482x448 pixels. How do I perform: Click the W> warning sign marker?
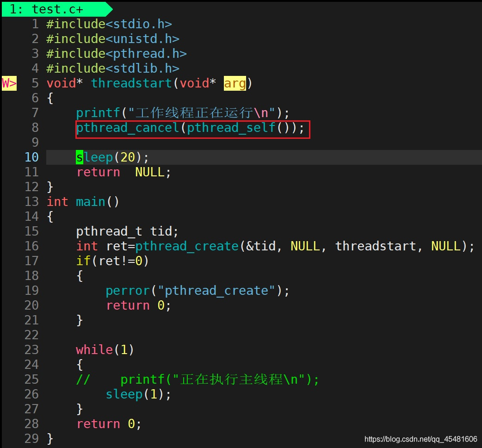(x=9, y=83)
